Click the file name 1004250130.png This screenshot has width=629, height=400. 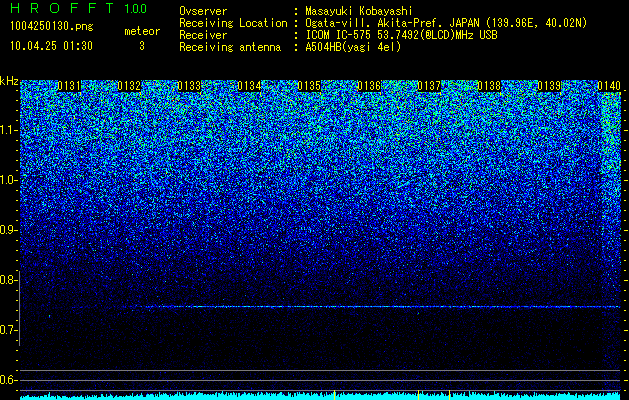52,26
